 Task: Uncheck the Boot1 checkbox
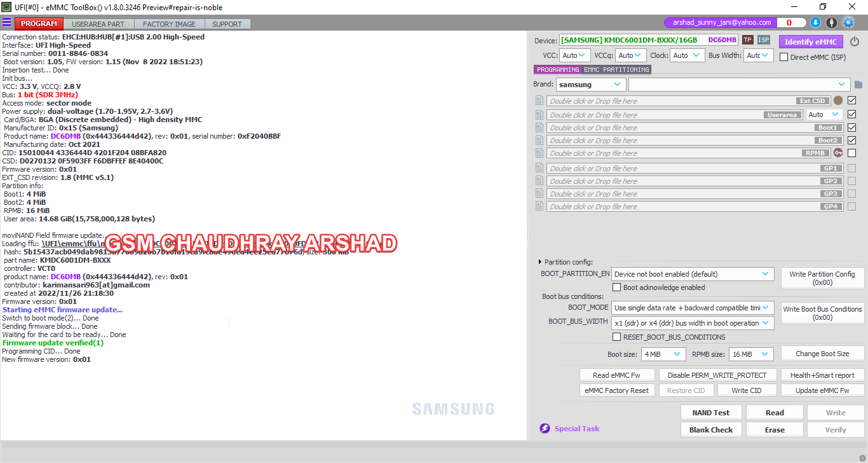pos(851,127)
